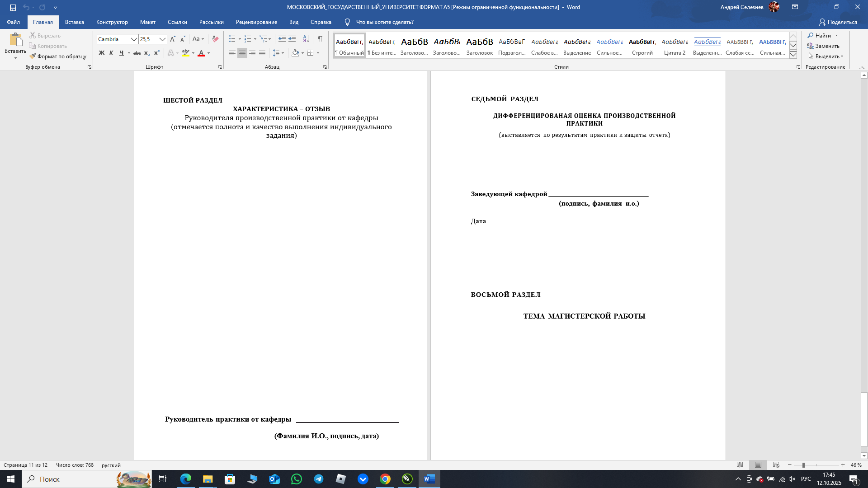This screenshot has width=868, height=488.
Task: Click the Format Painter brush icon
Action: [33, 56]
